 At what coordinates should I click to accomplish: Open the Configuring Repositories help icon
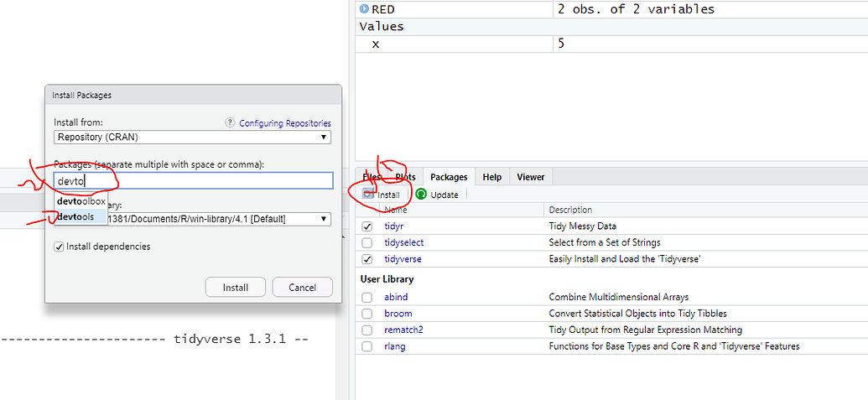(231, 122)
